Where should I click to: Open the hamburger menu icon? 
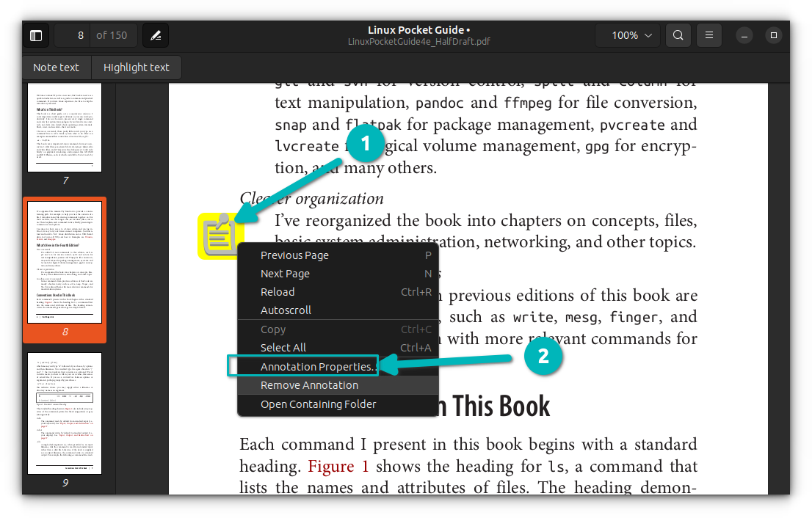(x=708, y=34)
